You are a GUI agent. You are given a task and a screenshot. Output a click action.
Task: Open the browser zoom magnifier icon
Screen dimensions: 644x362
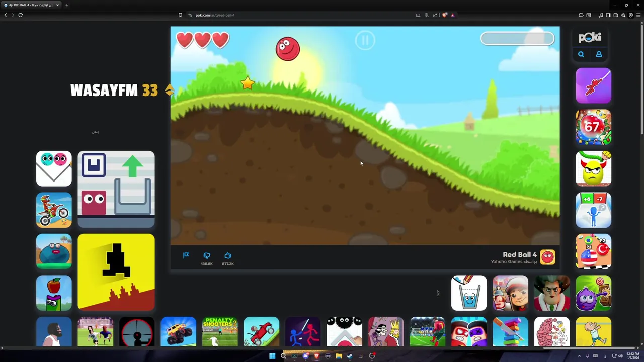[x=427, y=15]
